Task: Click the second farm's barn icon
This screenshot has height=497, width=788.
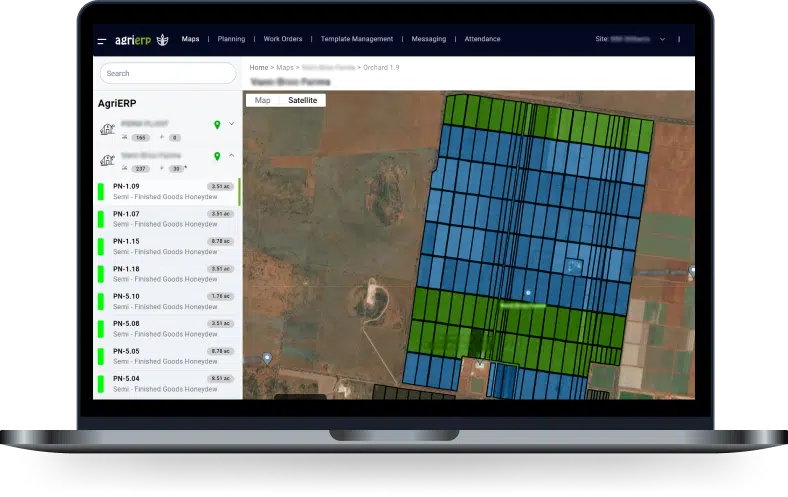Action: (x=106, y=160)
